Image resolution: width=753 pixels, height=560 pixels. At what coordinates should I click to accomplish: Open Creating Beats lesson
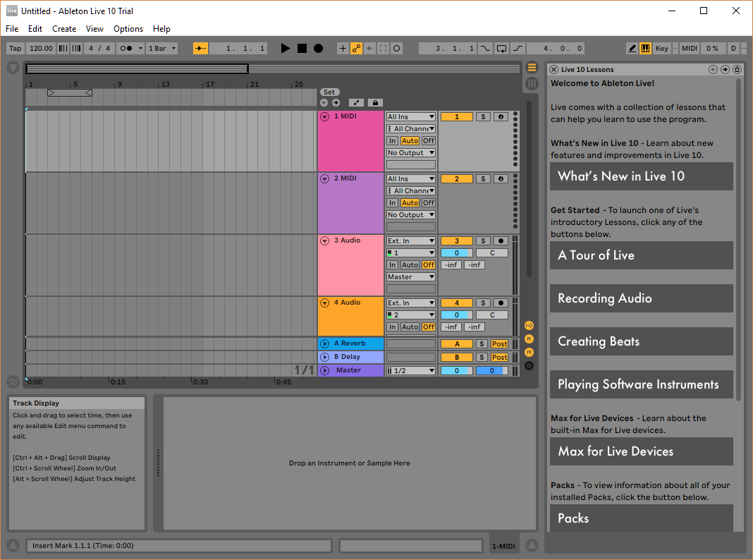[641, 341]
